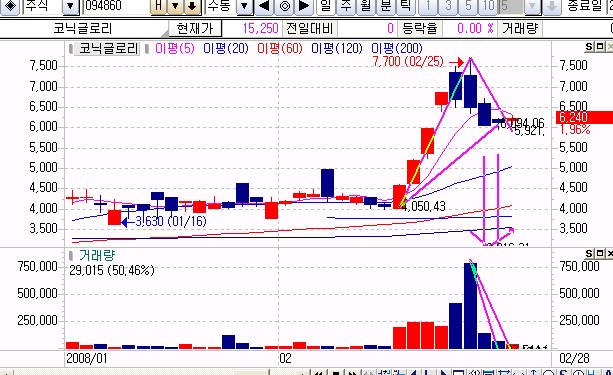Click the 코닉글로리 chart legend label
This screenshot has height=375, width=613.
click(108, 48)
